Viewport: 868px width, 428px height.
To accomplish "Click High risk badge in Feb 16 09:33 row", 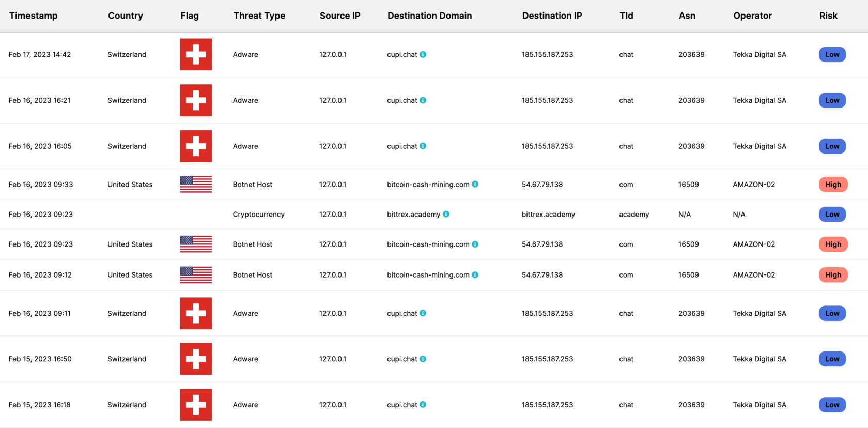I will (x=833, y=184).
